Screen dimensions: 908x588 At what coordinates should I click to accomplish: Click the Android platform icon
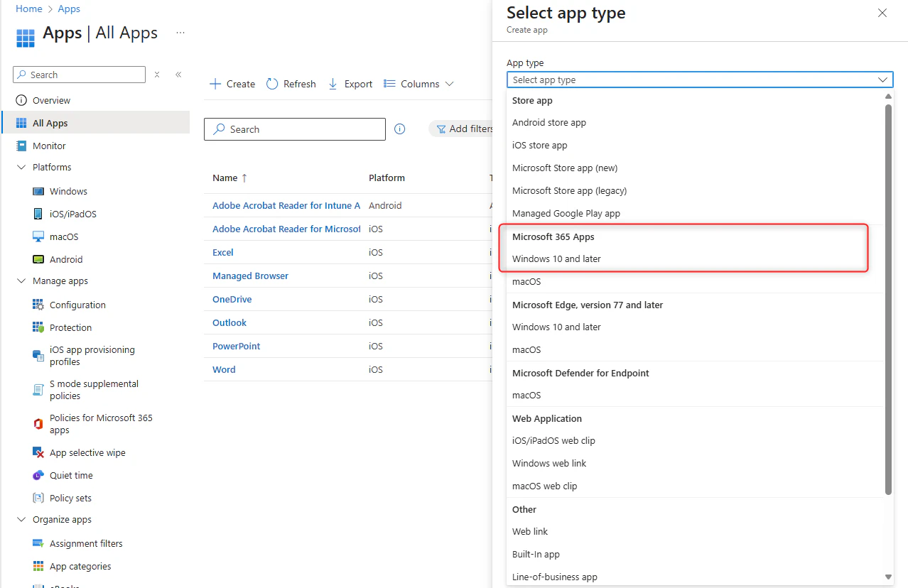point(38,259)
